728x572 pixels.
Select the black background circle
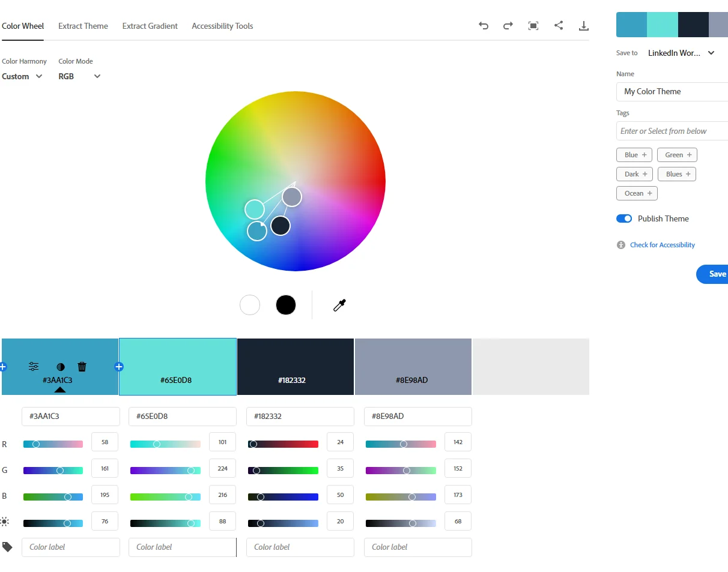tap(286, 305)
